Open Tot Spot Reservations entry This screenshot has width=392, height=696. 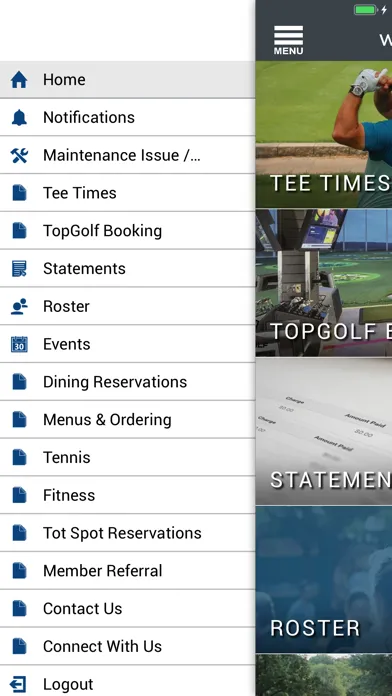point(127,533)
